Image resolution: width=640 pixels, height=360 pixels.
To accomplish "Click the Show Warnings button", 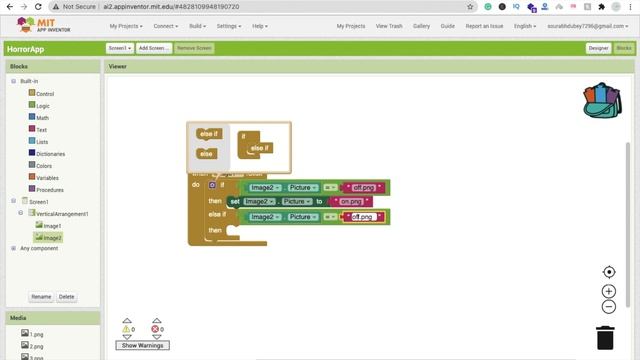I will pyautogui.click(x=142, y=345).
